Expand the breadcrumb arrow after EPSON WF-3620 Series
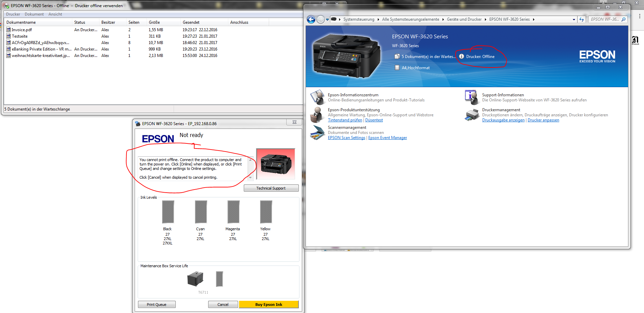 tap(533, 19)
